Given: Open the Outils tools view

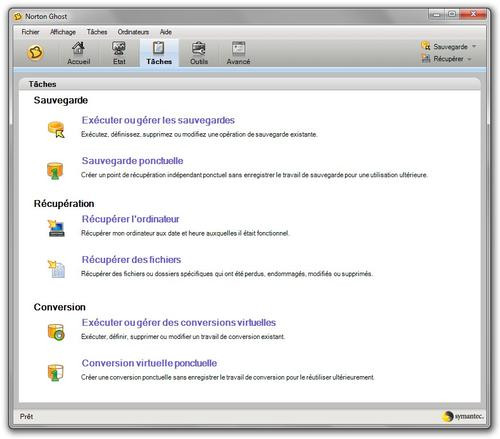Looking at the screenshot, I should (199, 53).
